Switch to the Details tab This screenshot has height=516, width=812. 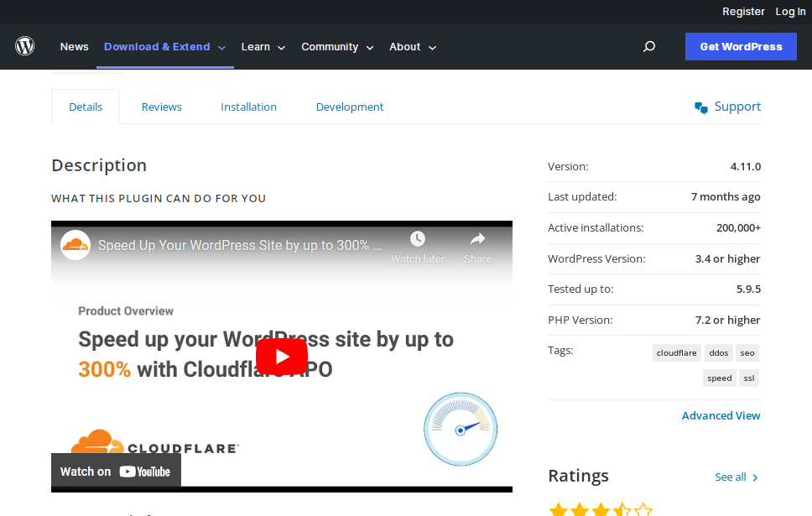(x=86, y=107)
